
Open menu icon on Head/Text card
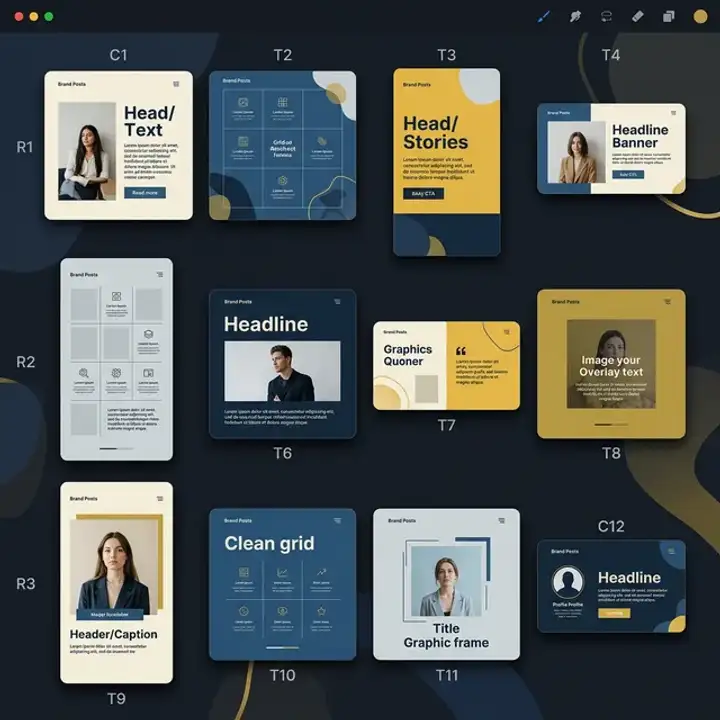[176, 84]
